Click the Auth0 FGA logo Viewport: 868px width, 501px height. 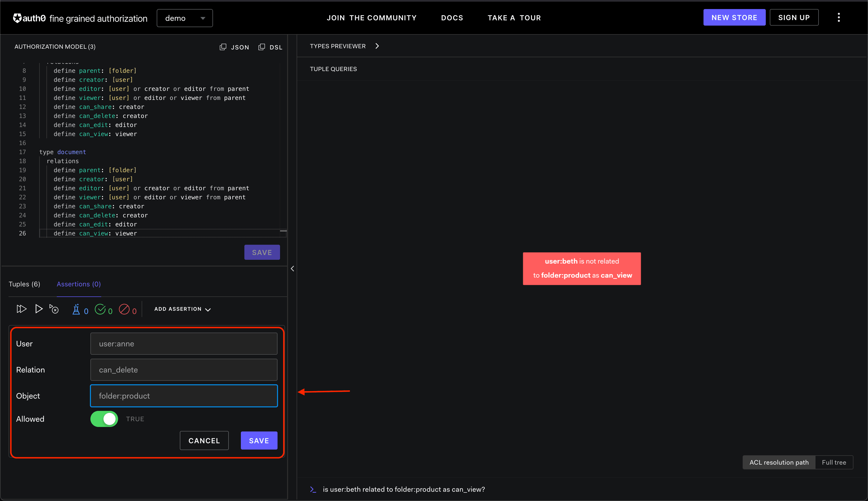(x=80, y=18)
